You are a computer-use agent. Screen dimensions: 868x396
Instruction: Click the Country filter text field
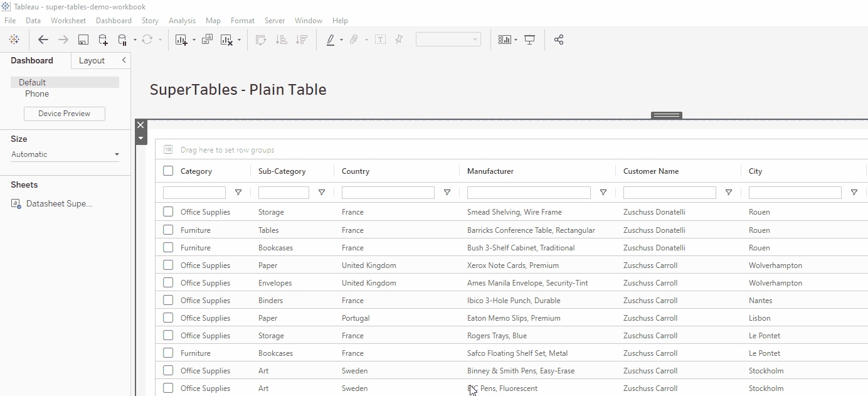click(x=388, y=193)
